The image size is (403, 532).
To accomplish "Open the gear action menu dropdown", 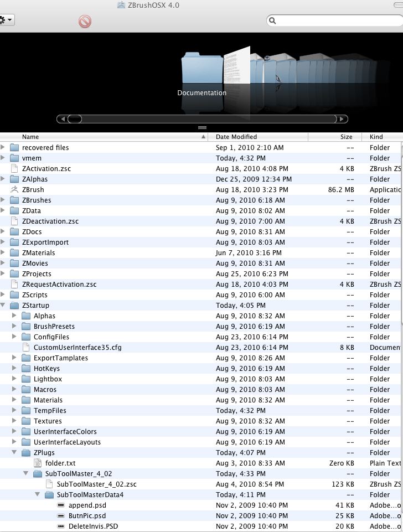I will tap(6, 20).
